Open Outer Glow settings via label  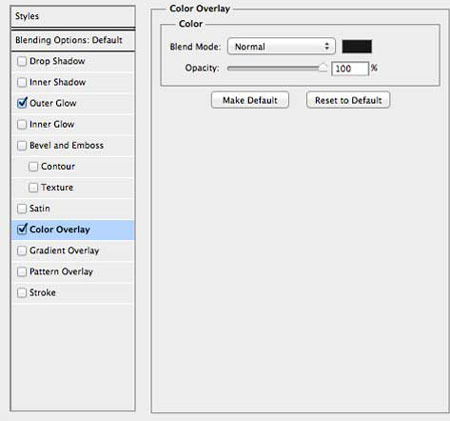[53, 103]
